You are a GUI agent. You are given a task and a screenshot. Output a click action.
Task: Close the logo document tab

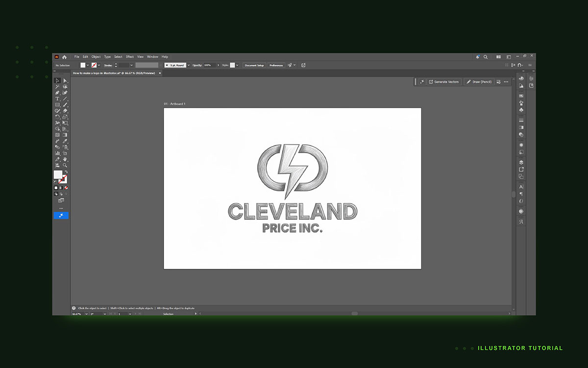click(160, 73)
